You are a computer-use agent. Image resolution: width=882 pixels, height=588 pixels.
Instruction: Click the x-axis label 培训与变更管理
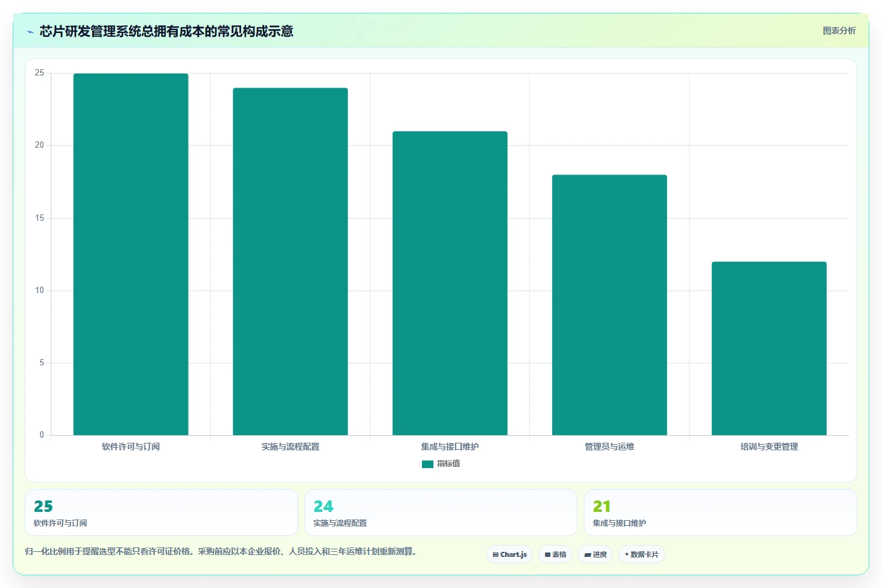point(769,447)
